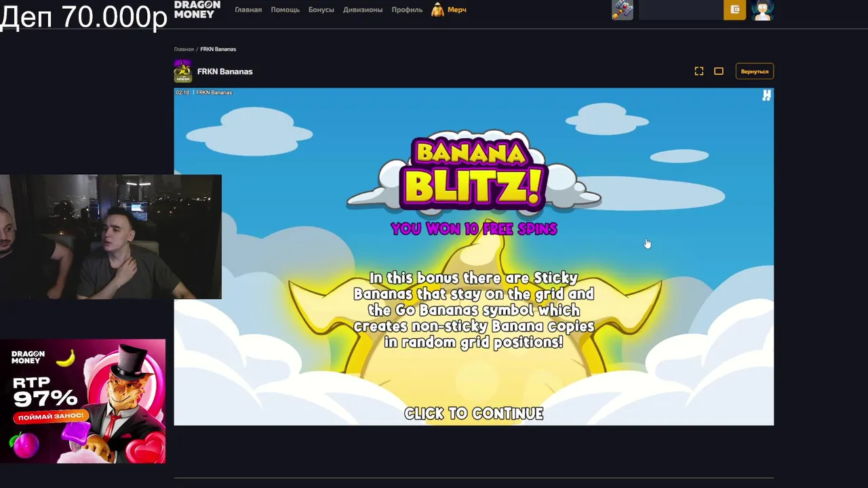868x488 pixels.
Task: Open the Помощь menu item
Action: click(285, 10)
